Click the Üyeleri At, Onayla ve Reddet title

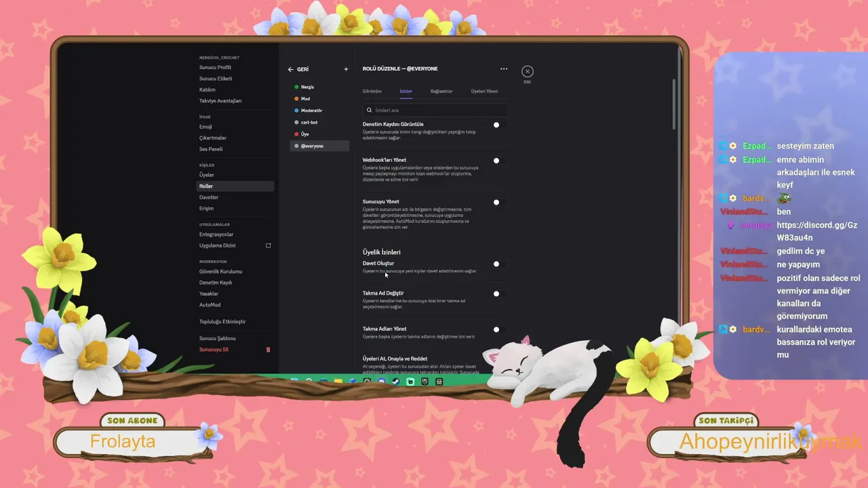[395, 359]
